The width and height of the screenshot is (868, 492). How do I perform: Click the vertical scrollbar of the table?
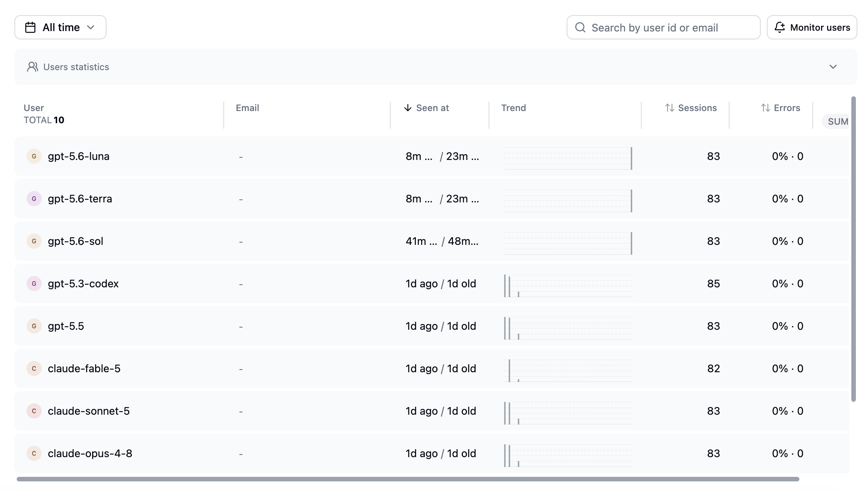pyautogui.click(x=853, y=249)
